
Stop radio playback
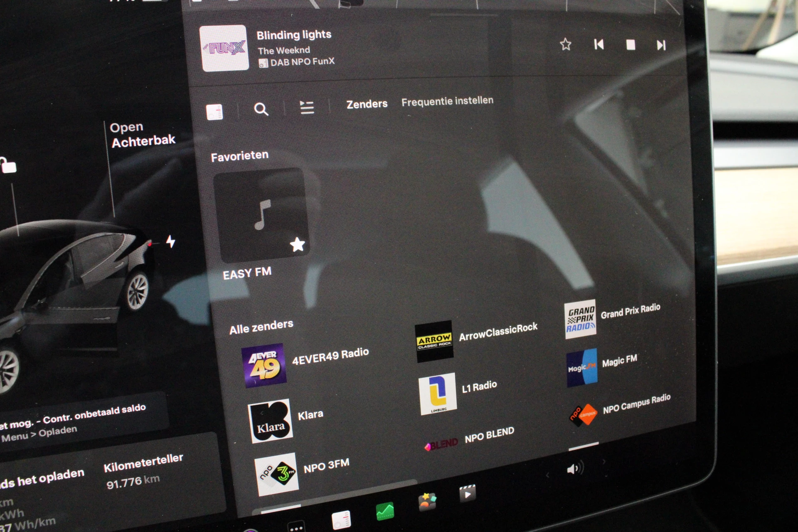click(631, 44)
